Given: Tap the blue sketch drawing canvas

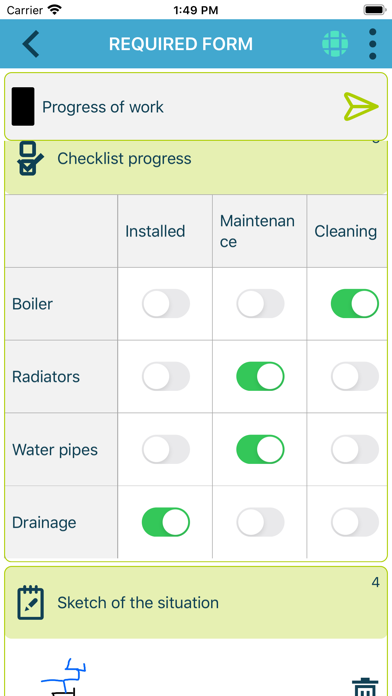Looking at the screenshot, I should pyautogui.click(x=63, y=677).
